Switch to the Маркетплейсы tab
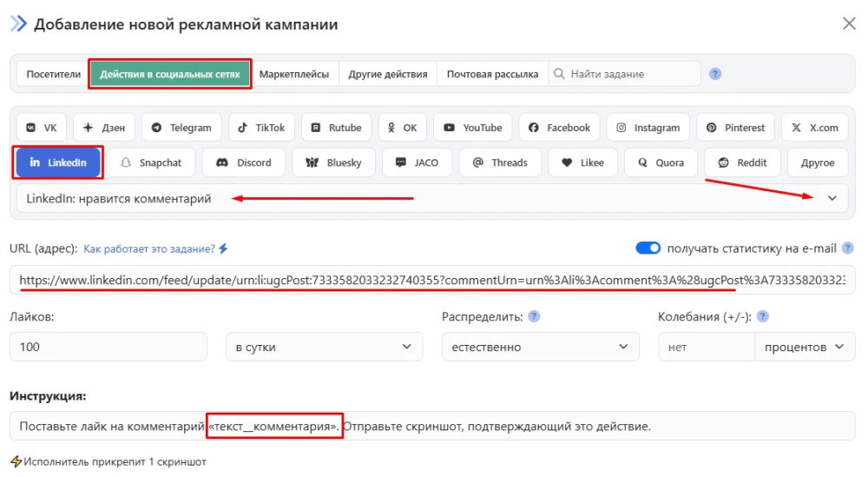The width and height of the screenshot is (868, 477). [x=294, y=74]
